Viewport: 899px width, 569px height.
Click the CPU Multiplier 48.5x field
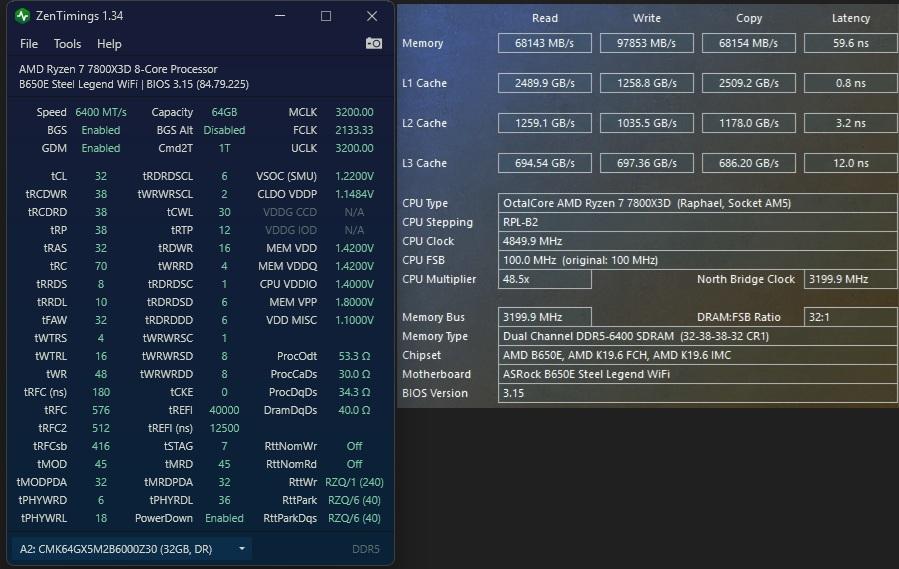click(x=545, y=279)
